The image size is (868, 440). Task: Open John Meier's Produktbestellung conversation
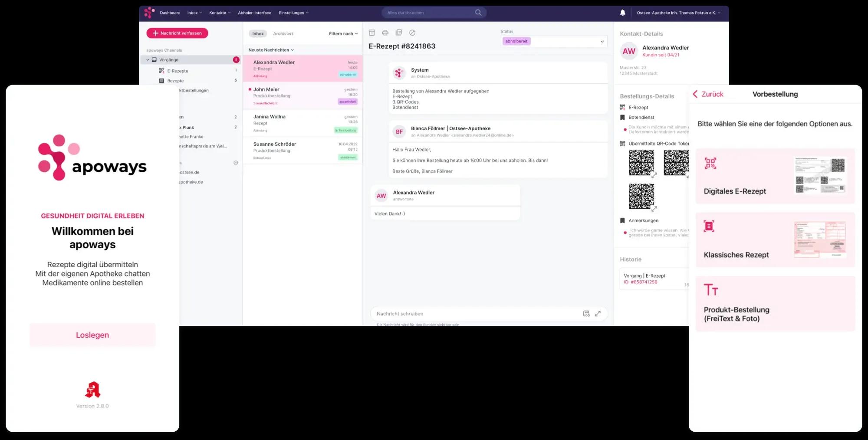(x=303, y=96)
